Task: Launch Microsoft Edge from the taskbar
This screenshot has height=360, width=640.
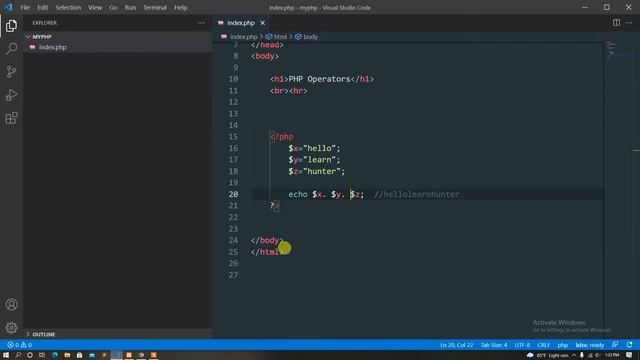Action: pos(55,355)
